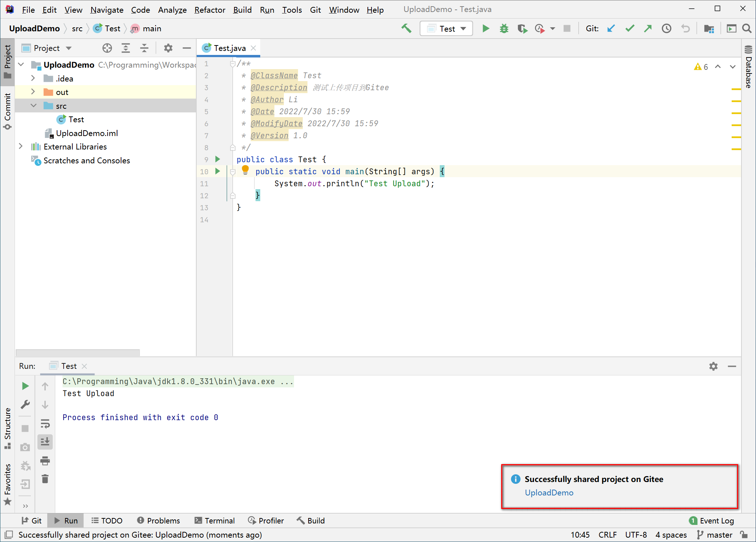
Task: Open Project panel gear settings
Action: pyautogui.click(x=168, y=48)
